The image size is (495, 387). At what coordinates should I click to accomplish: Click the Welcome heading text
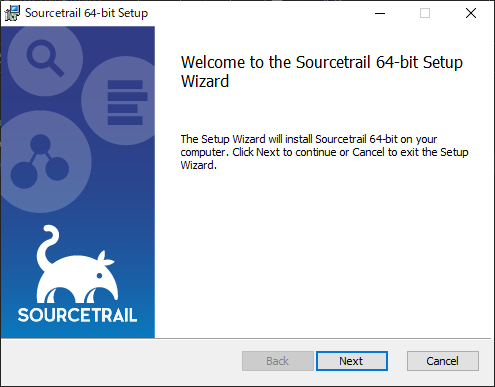pyautogui.click(x=322, y=71)
